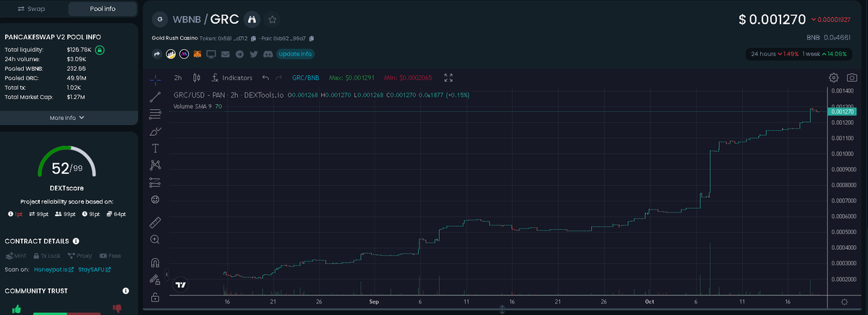Click the share arrow icon

pos(158,53)
